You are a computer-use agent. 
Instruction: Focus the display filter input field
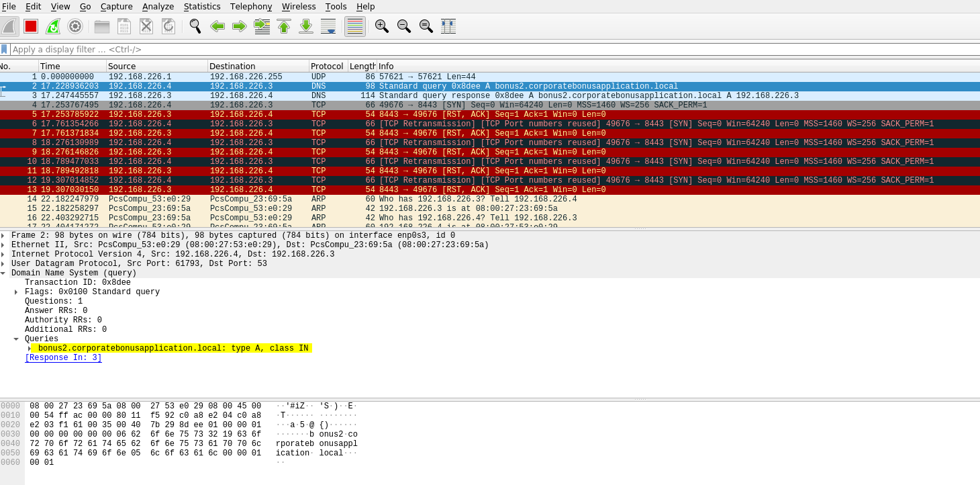point(495,49)
